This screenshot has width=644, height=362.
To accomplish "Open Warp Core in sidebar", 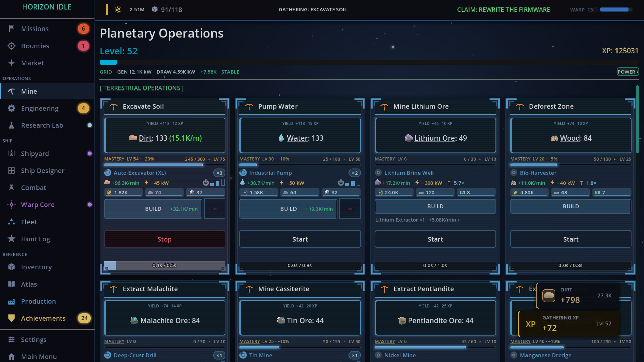I will click(x=47, y=205).
